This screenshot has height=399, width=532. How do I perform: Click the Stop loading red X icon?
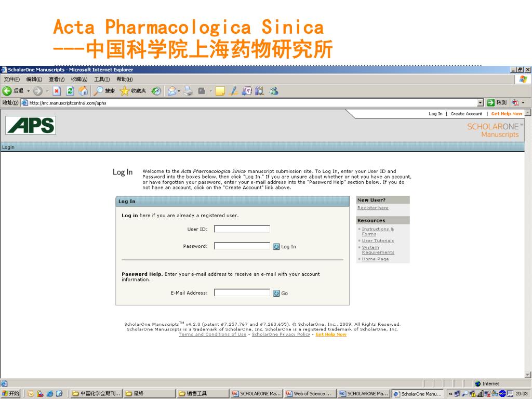57,91
